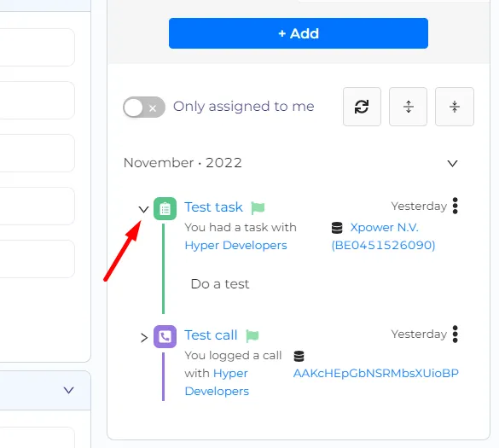The width and height of the screenshot is (499, 448).
Task: Open the Test task link
Action: click(213, 207)
